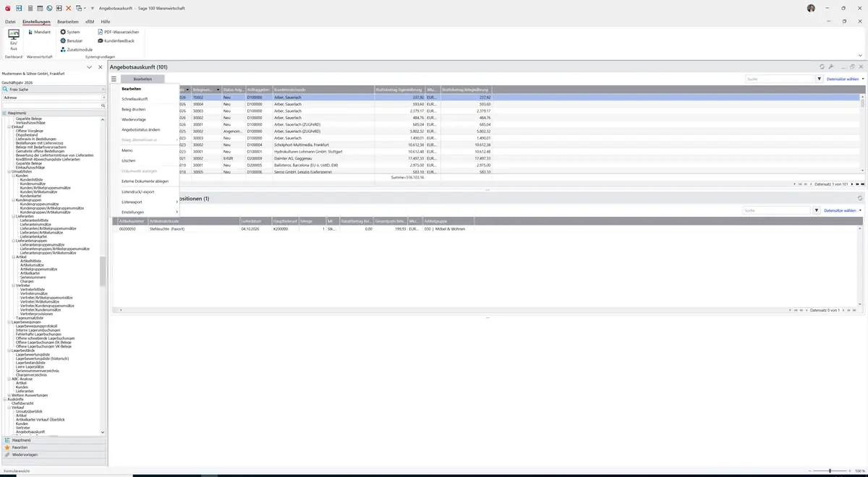Click the search magnifier in the navigation pane
Screen dimensions: 868x477
(103, 106)
